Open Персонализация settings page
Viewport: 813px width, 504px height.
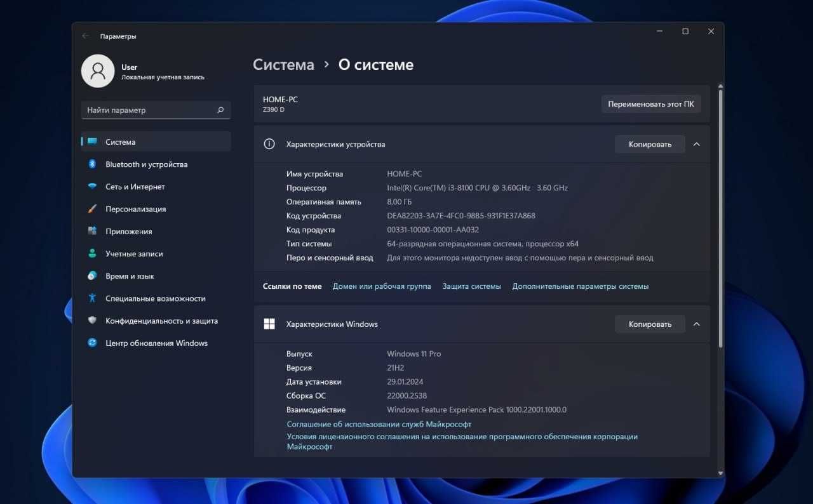click(156, 209)
